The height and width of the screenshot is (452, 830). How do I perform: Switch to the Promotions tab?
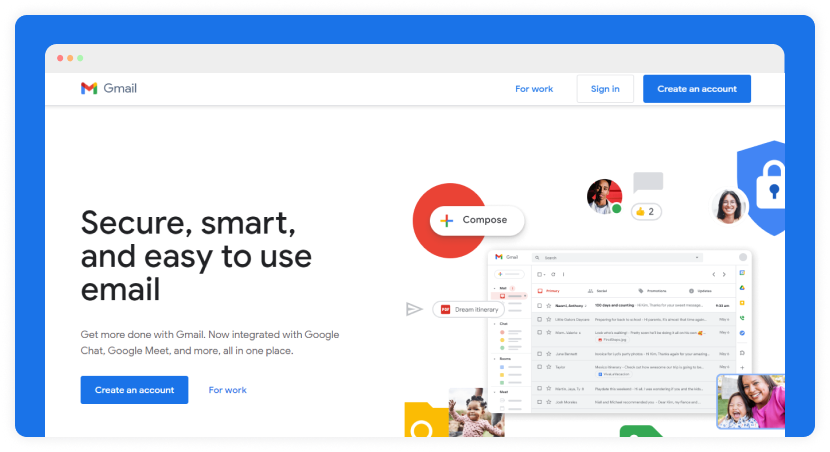coord(652,291)
